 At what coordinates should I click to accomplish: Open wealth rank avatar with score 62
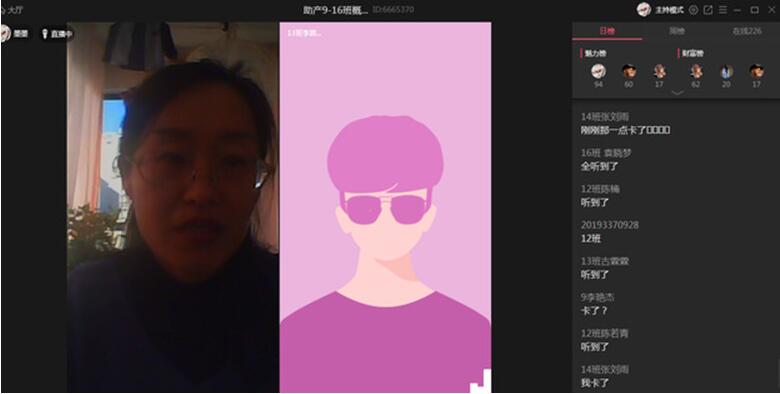696,71
